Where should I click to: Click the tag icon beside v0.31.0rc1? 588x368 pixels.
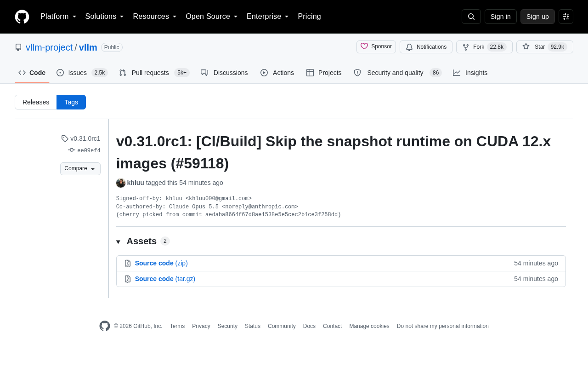click(x=65, y=138)
